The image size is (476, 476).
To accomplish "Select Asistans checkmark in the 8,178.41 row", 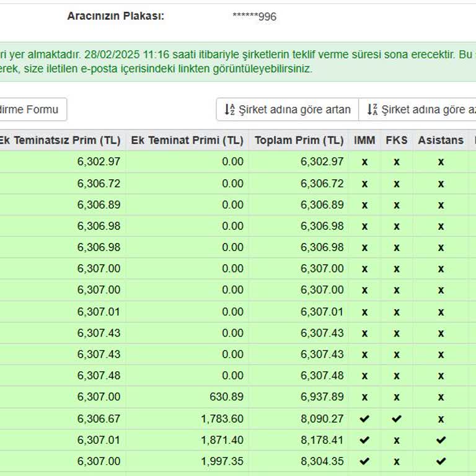I will click(441, 440).
